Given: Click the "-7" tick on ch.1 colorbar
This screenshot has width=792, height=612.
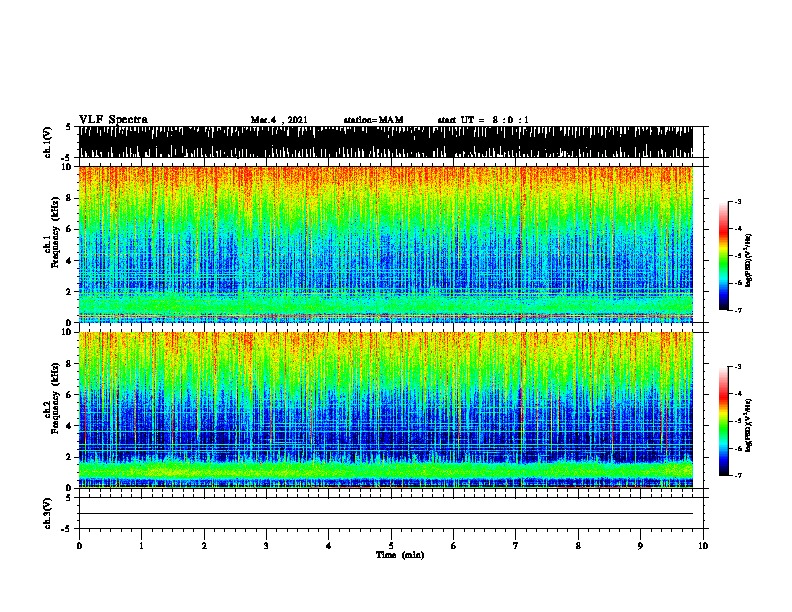Looking at the screenshot, I should coord(738,310).
